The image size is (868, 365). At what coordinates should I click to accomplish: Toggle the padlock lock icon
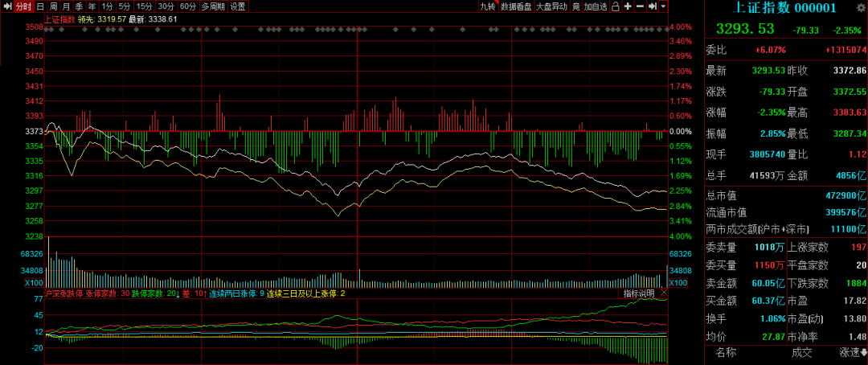pyautogui.click(x=615, y=6)
